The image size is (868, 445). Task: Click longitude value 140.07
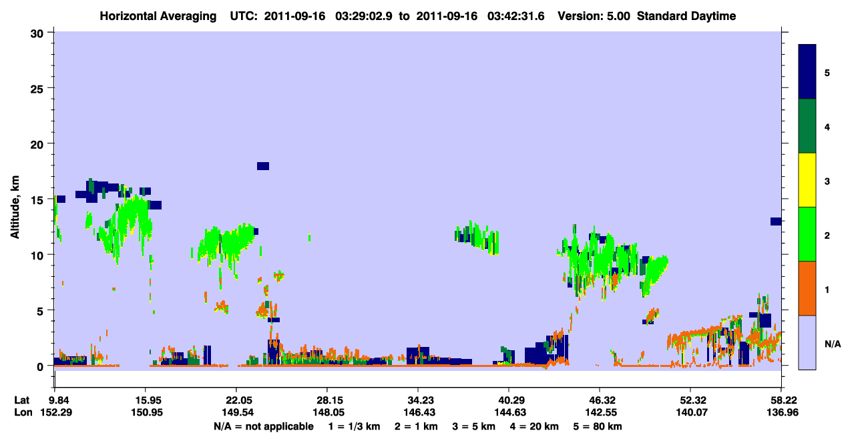click(x=690, y=413)
